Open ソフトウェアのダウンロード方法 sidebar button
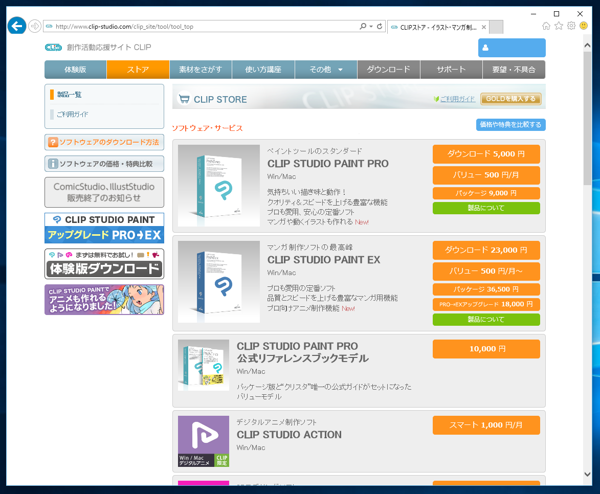The height and width of the screenshot is (494, 600). 104,142
